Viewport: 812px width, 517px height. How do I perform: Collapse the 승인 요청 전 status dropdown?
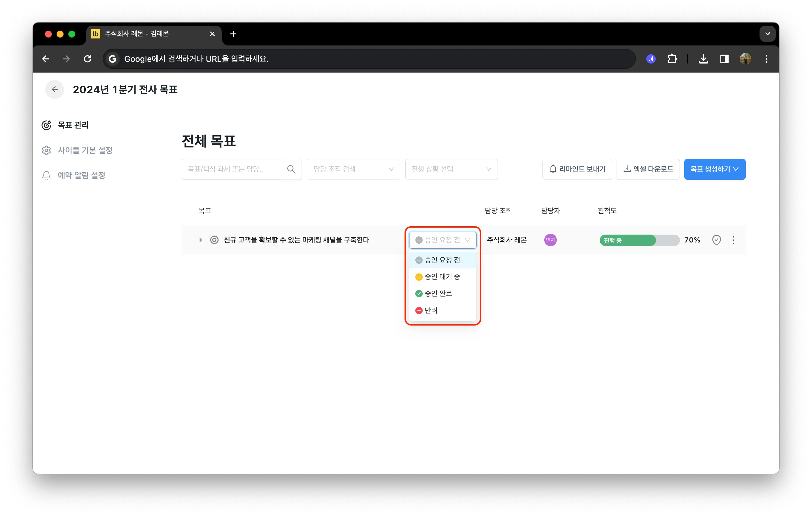tap(442, 240)
